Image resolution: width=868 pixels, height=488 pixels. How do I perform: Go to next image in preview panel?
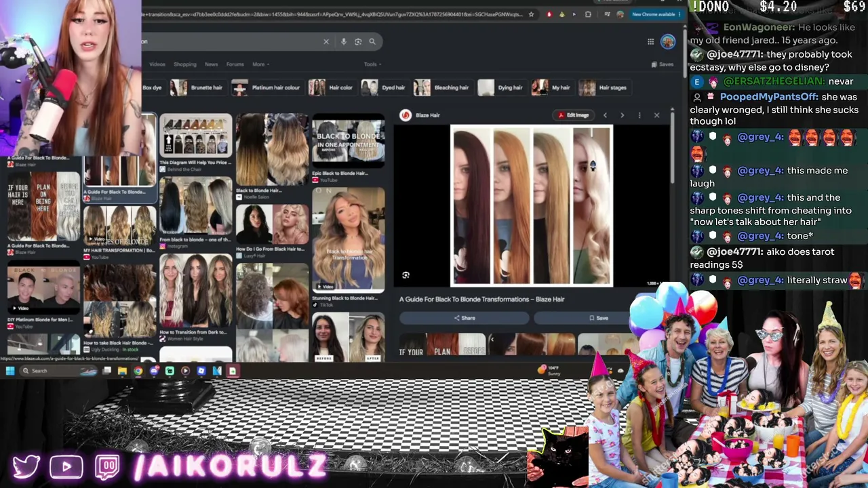coord(622,115)
